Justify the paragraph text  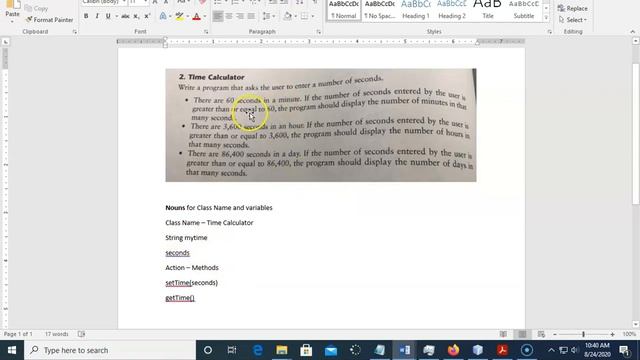point(251,16)
